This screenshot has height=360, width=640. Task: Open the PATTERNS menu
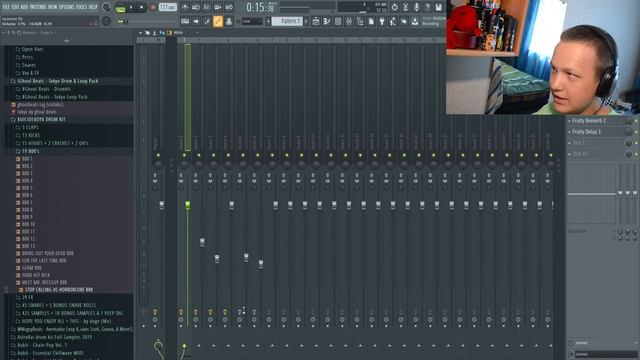38,7
